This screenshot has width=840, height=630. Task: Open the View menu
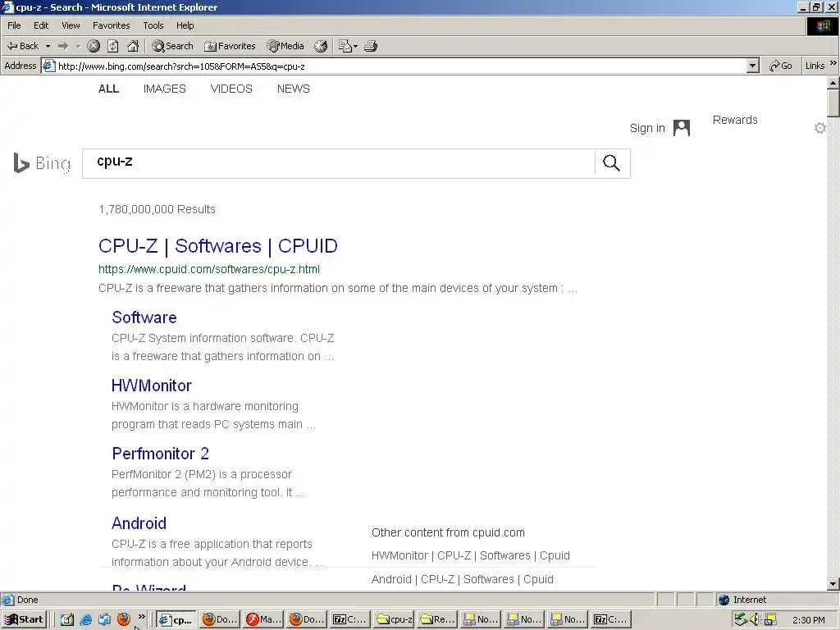click(71, 25)
